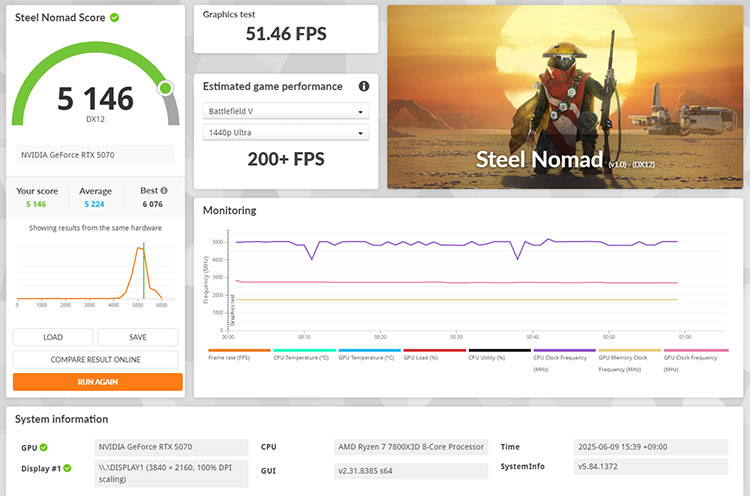Screen dimensions: 750x496
Task: Click the best score value 6 076
Action: tap(153, 204)
